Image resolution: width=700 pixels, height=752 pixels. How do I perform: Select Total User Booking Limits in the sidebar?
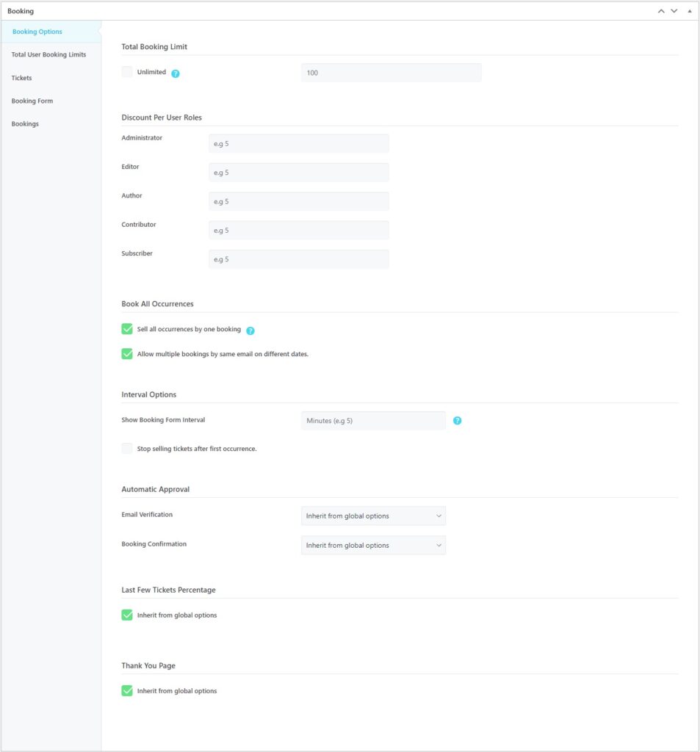[x=48, y=54]
